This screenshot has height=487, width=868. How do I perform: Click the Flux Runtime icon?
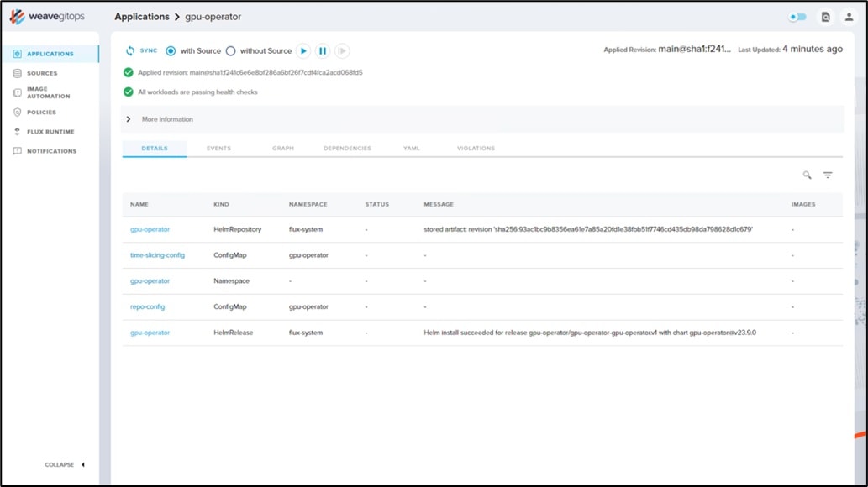click(x=17, y=132)
